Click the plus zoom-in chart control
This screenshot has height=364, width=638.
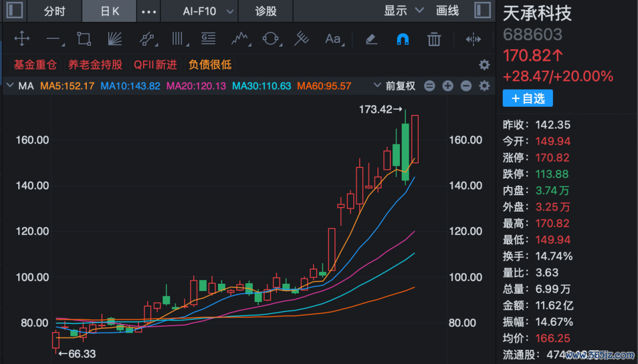448,86
